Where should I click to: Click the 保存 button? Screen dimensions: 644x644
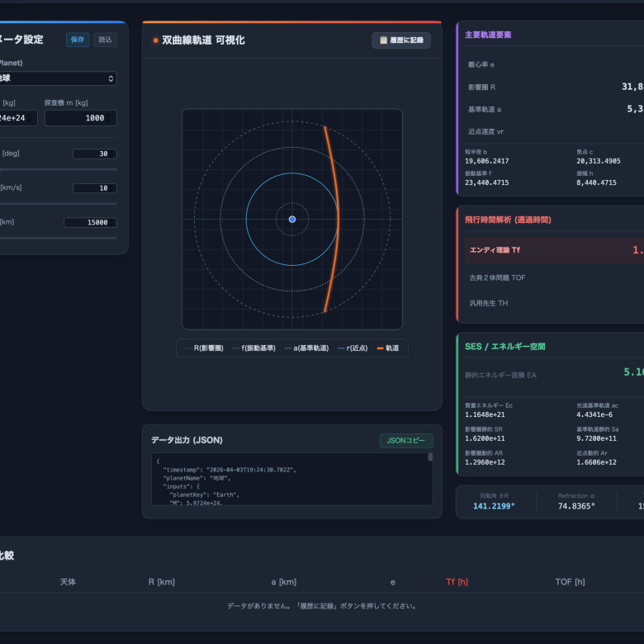click(x=78, y=40)
